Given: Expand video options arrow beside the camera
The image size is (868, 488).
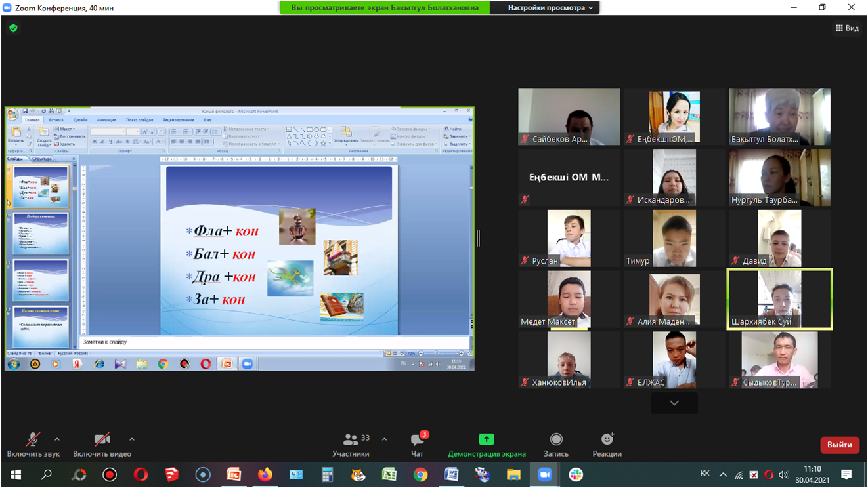Looking at the screenshot, I should [x=132, y=439].
